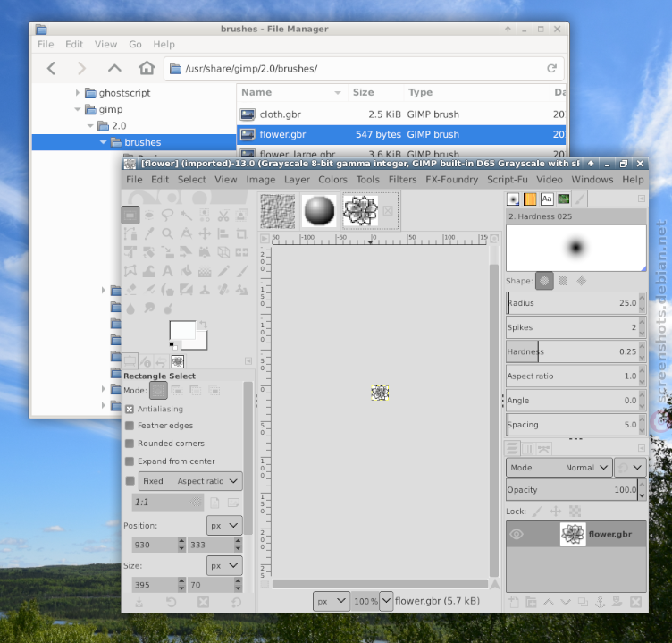Select the Eraser tool
Screen dimensions: 672x643
(130, 290)
